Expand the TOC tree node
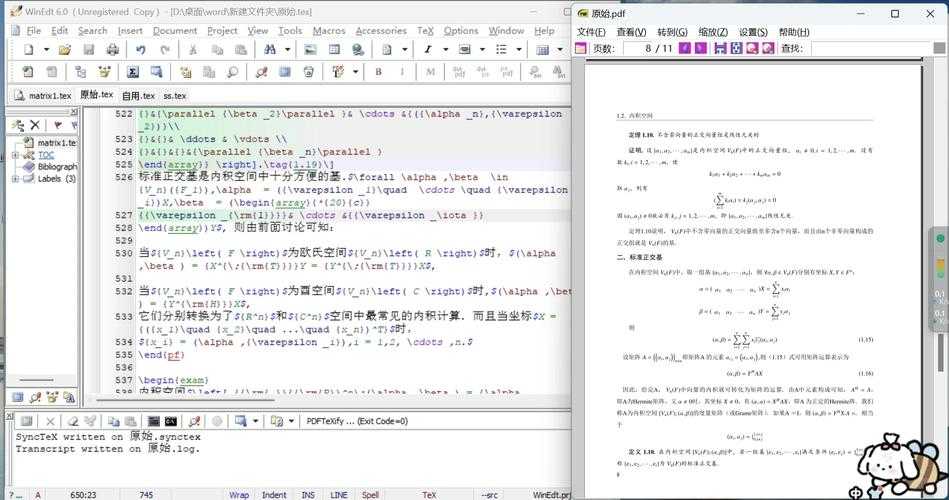Viewport: 949px width, 500px height. pos(15,155)
